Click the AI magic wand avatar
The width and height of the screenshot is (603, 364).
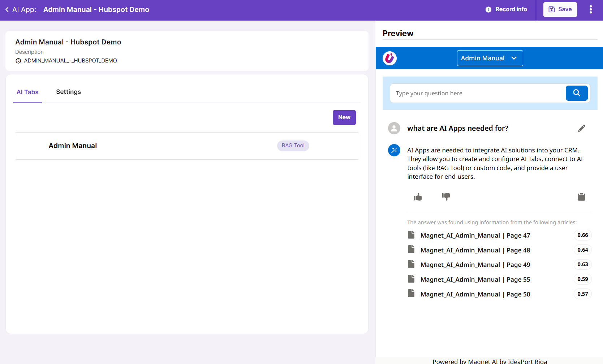coord(394,150)
